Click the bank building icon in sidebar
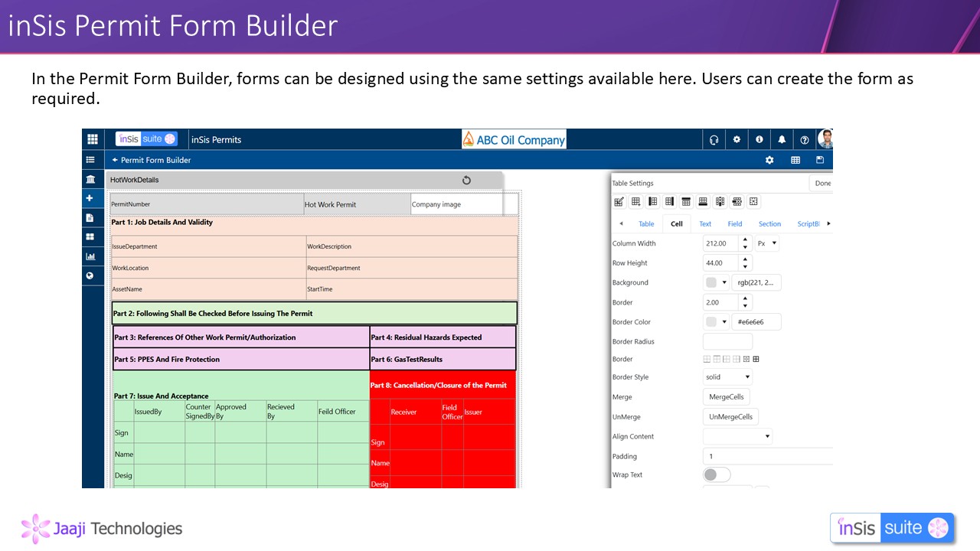This screenshot has width=980, height=551. pos(90,180)
